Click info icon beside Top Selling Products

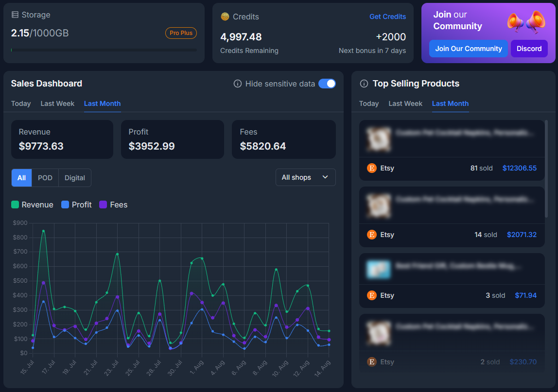(x=364, y=84)
